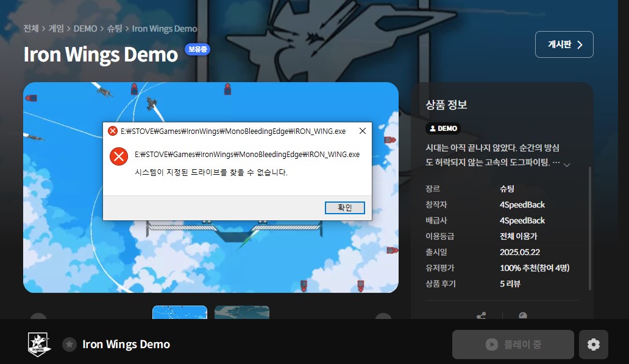Click the Iron Wings Demo name in bottom bar
The height and width of the screenshot is (364, 629).
[x=126, y=345]
